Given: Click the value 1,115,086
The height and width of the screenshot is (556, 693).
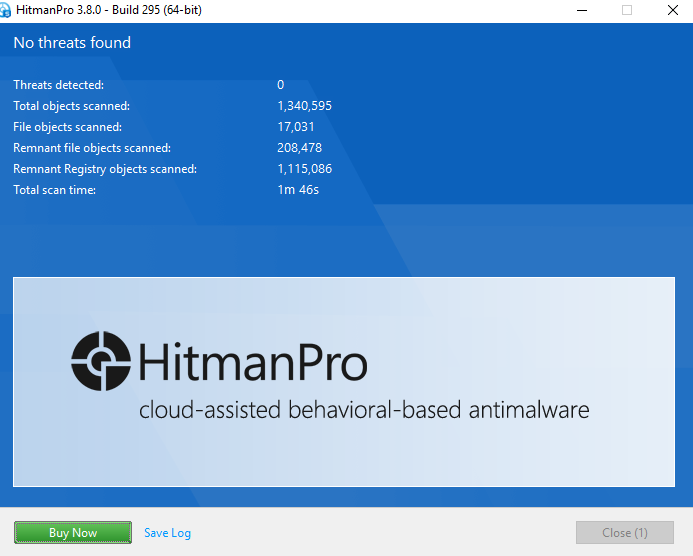Looking at the screenshot, I should (x=305, y=169).
